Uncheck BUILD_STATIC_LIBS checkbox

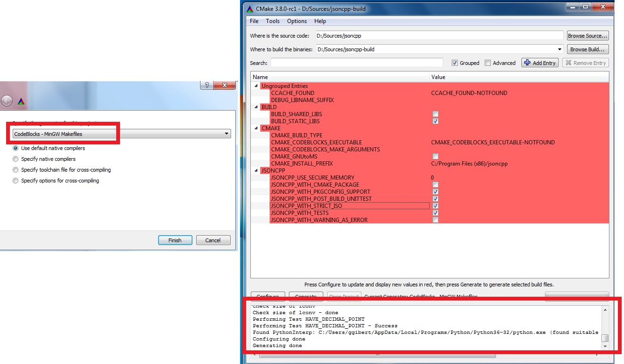435,121
